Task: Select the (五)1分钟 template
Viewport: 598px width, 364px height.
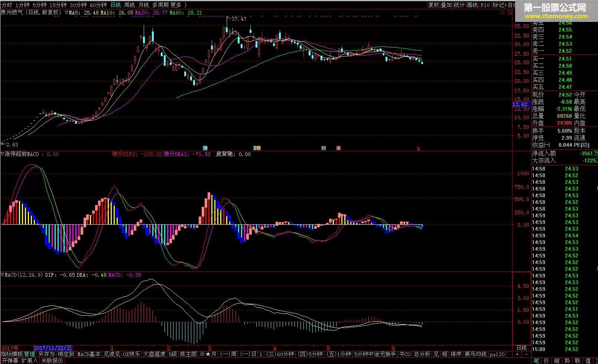Action: 339,354
